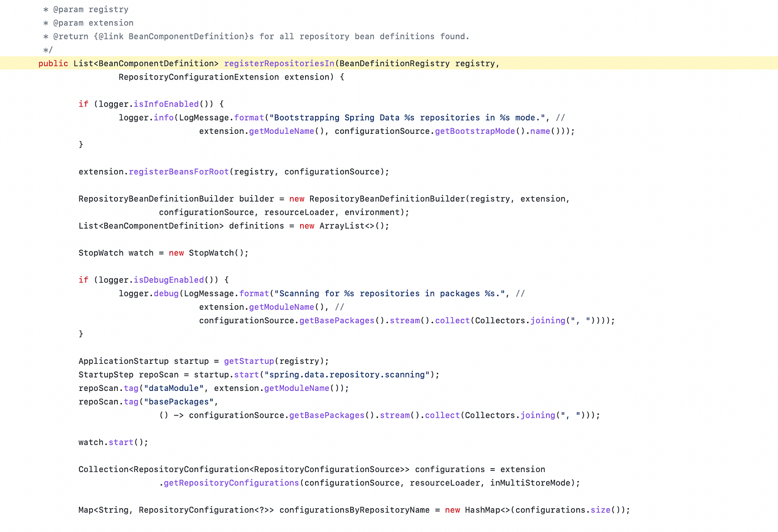Click the "Bootstrapping Spring Data" string literal
Screen dimensions: 778x532
406,118
